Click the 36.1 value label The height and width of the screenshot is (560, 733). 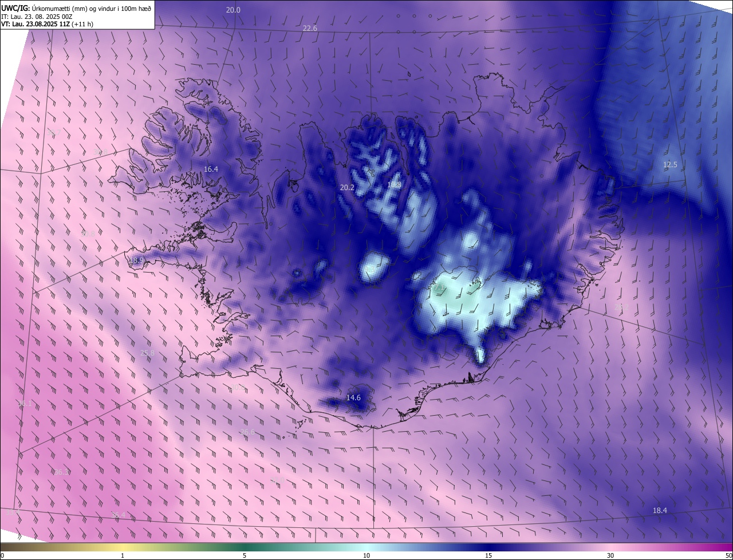[x=25, y=403]
